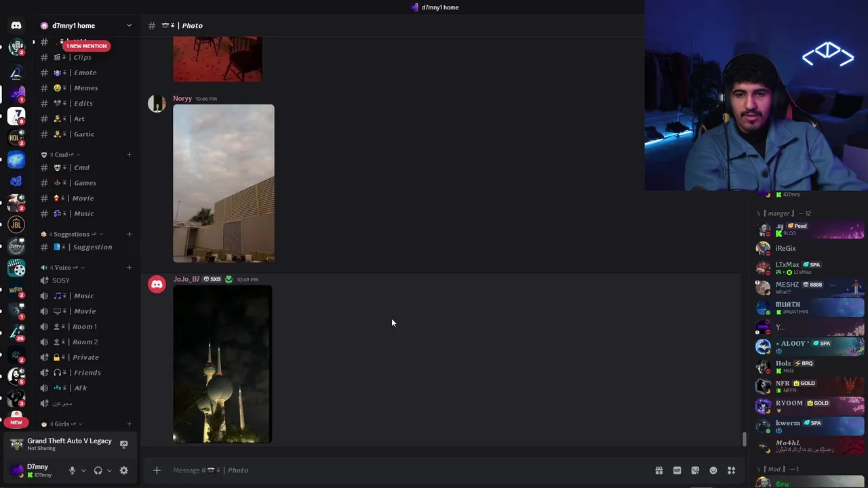This screenshot has width=868, height=488.
Task: Add channel to Voice category
Action: coord(129,268)
